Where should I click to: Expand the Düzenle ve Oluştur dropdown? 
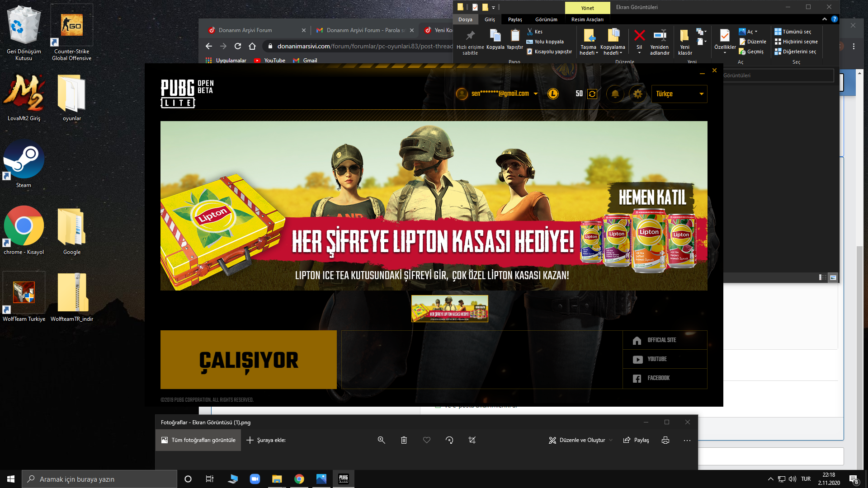[x=611, y=440]
